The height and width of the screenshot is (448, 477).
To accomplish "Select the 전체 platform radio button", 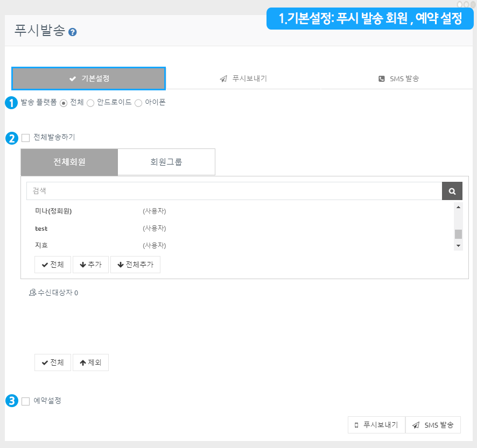I will [64, 103].
